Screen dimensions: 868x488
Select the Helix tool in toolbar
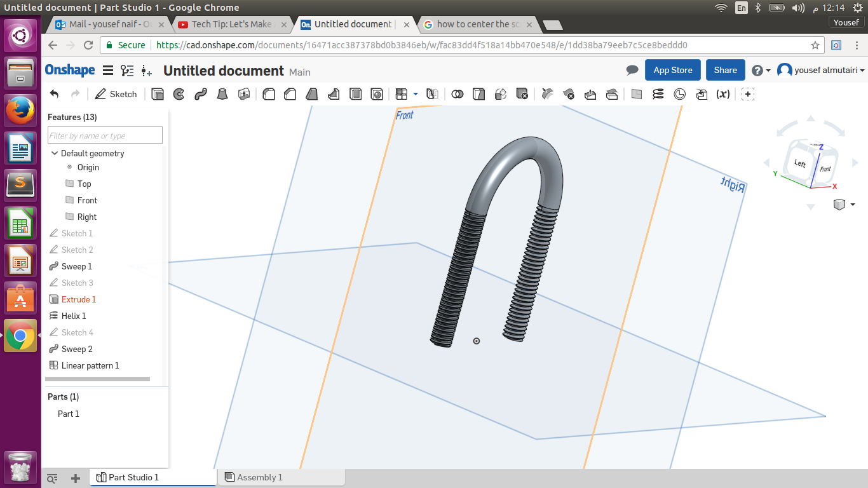(658, 94)
